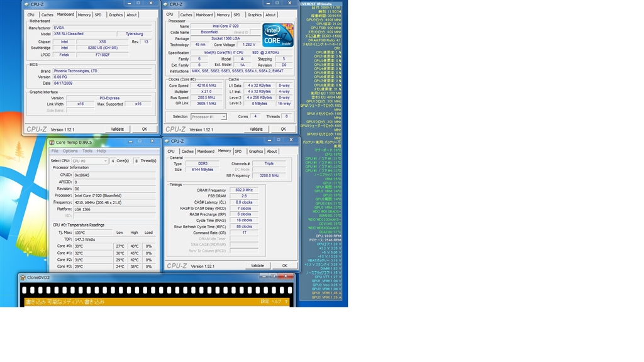Click Validate in the Mainboard CPU-Z window

pos(118,129)
